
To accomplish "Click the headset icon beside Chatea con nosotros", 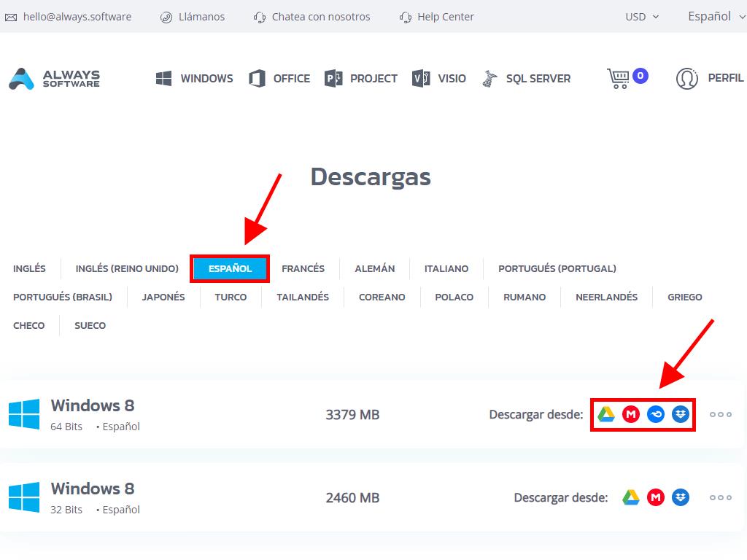I will pyautogui.click(x=260, y=17).
